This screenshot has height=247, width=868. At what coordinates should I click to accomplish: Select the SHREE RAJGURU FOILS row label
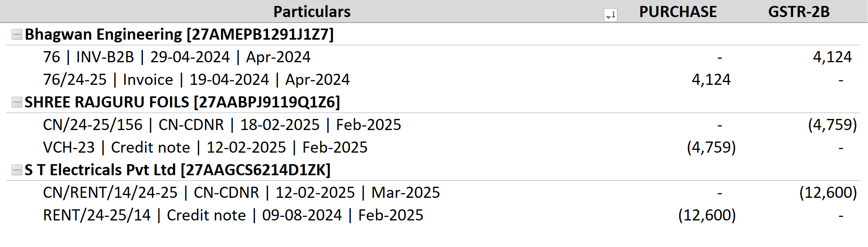point(182,102)
